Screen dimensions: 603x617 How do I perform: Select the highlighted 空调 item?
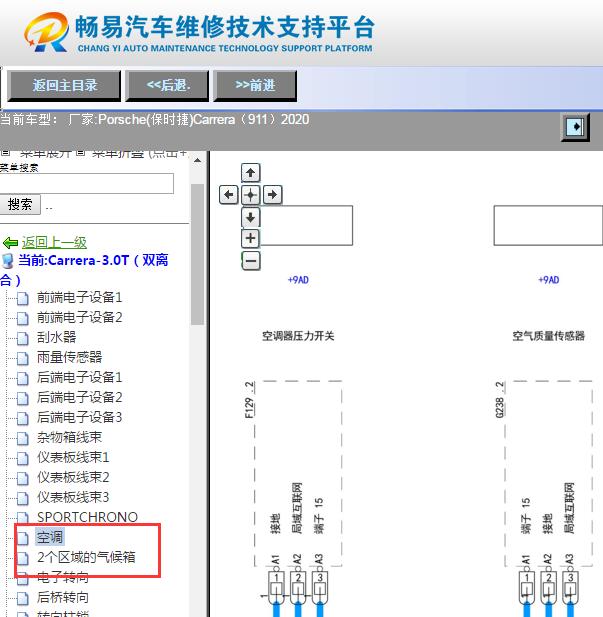50,537
